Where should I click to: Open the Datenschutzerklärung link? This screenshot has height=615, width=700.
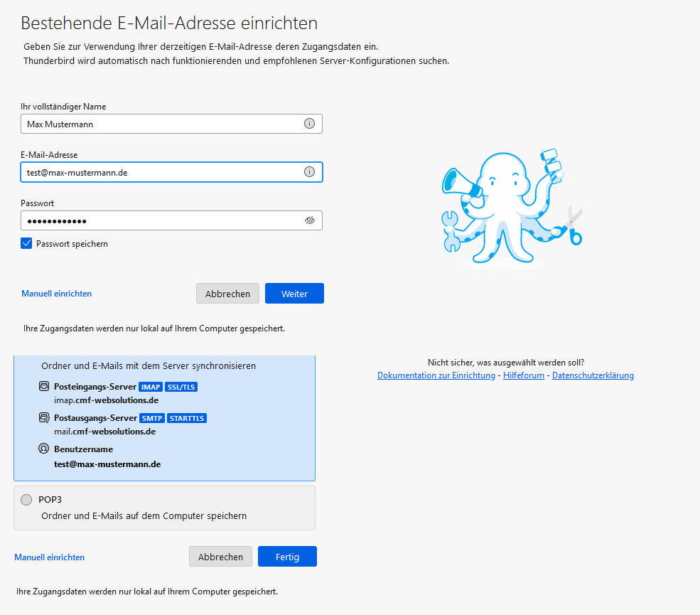click(x=593, y=375)
